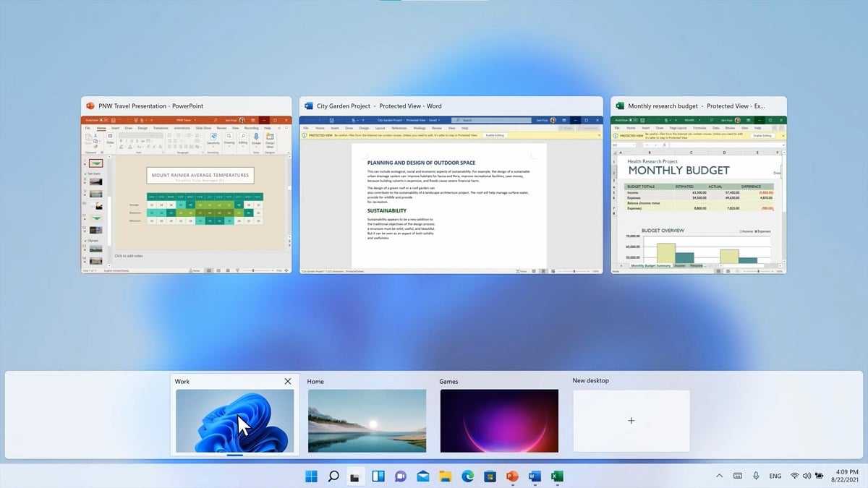Expand the hidden system tray icons chevron
The height and width of the screenshot is (488, 868).
[719, 476]
